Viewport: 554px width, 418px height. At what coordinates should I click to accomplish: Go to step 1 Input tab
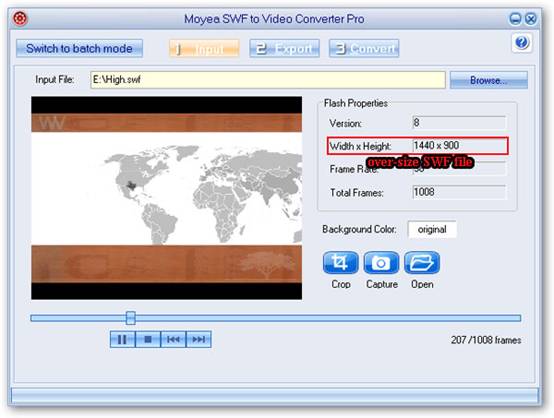click(204, 48)
